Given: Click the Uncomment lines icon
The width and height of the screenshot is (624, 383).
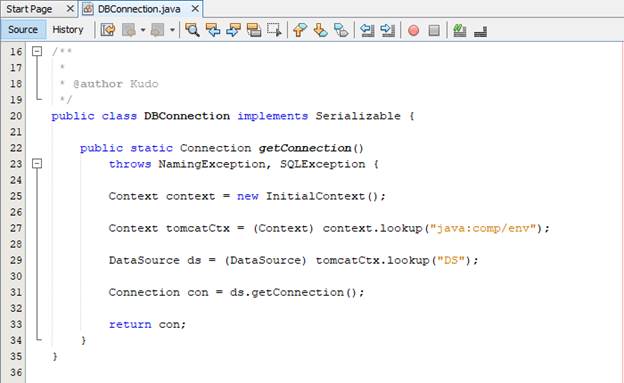Looking at the screenshot, I should click(x=481, y=31).
